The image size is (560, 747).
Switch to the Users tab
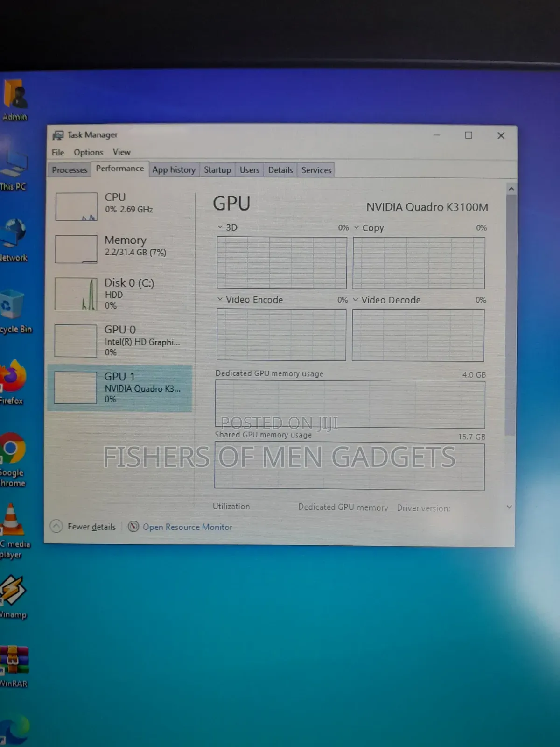click(x=250, y=170)
